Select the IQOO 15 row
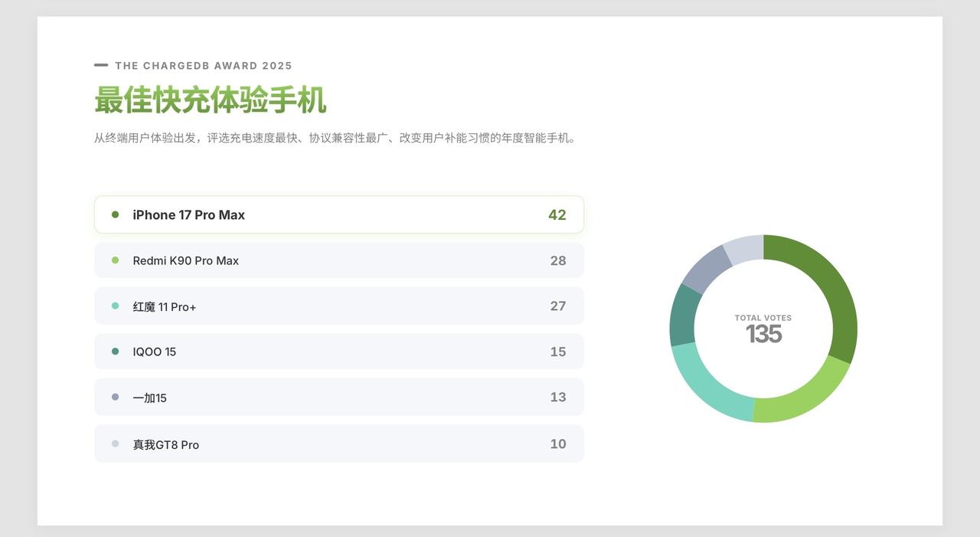 [339, 352]
